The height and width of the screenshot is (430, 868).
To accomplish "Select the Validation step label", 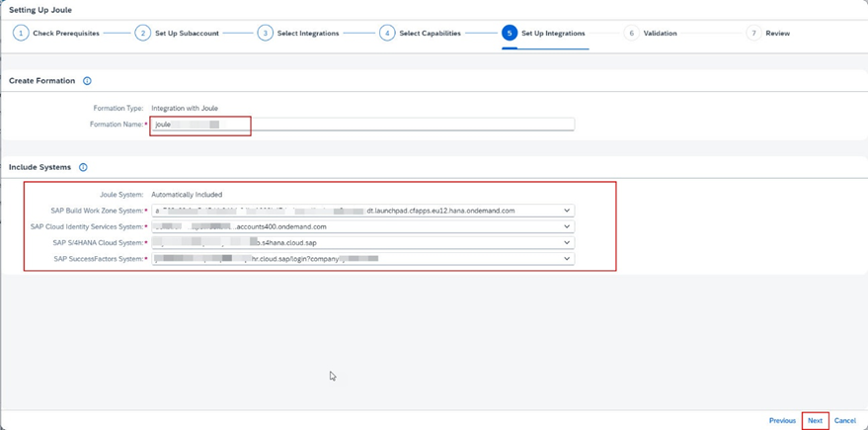I will pyautogui.click(x=660, y=34).
